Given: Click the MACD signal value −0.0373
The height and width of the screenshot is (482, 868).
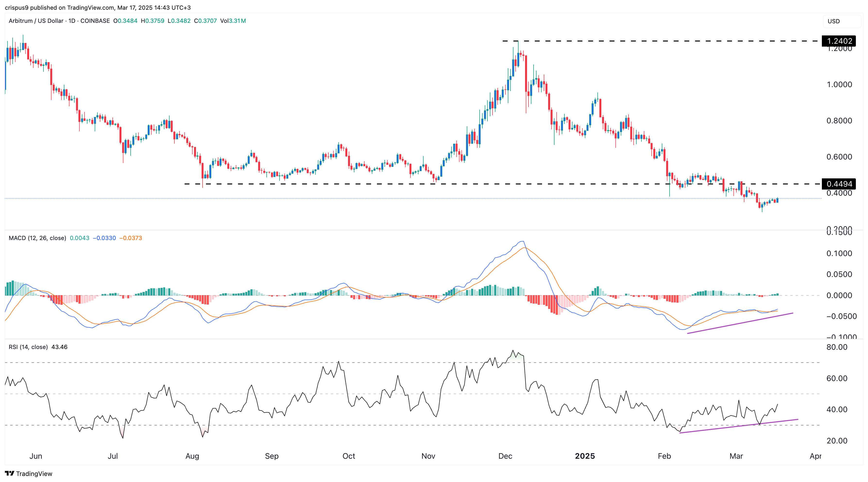Looking at the screenshot, I should tap(130, 238).
